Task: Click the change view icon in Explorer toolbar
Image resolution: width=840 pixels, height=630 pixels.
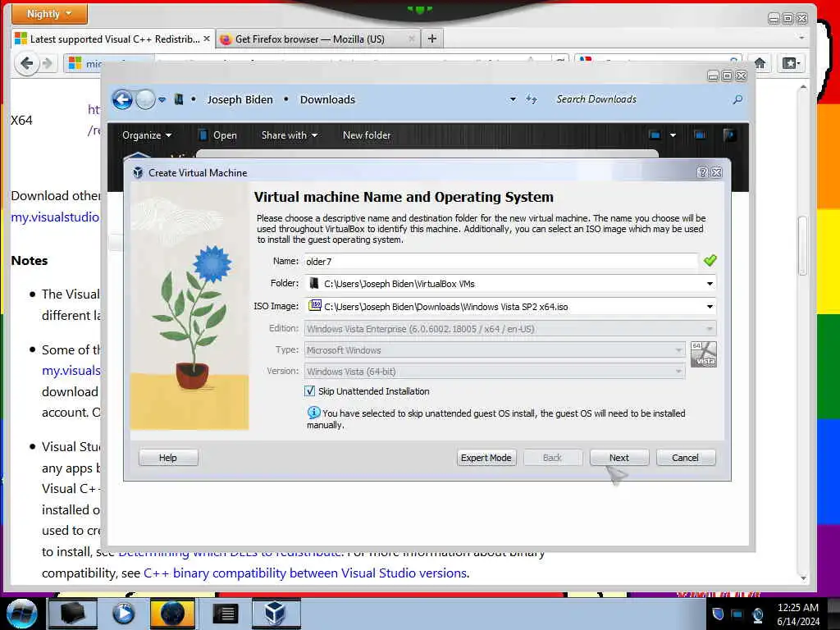Action: pos(655,135)
